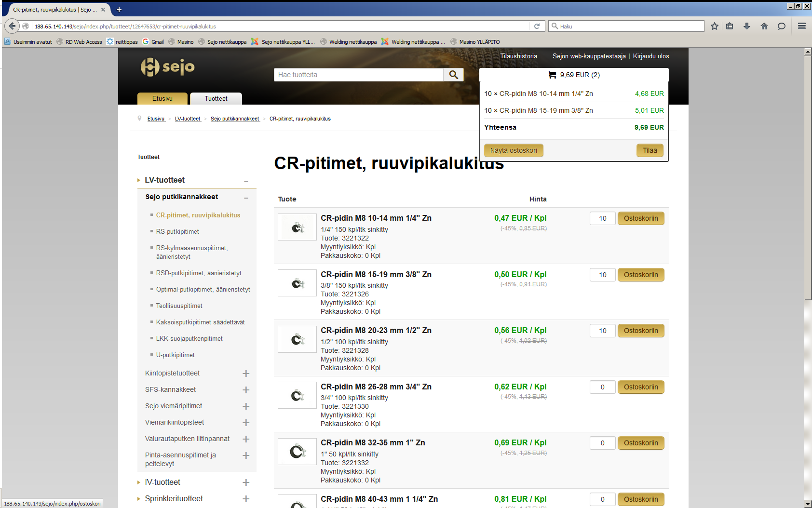812x508 pixels.
Task: Open Sejo putkikannakkeet breadcrumb link
Action: pyautogui.click(x=235, y=119)
